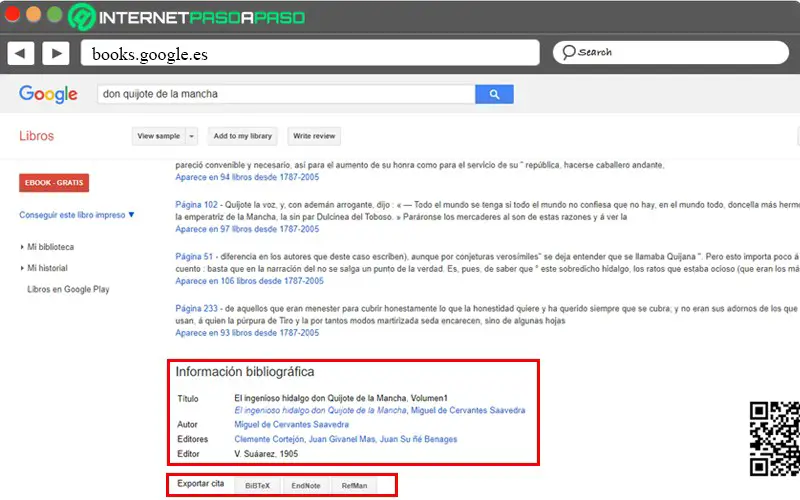Open the 'Juan Su ñé Benages' editor link
This screenshot has height=500, width=800.
[x=418, y=439]
